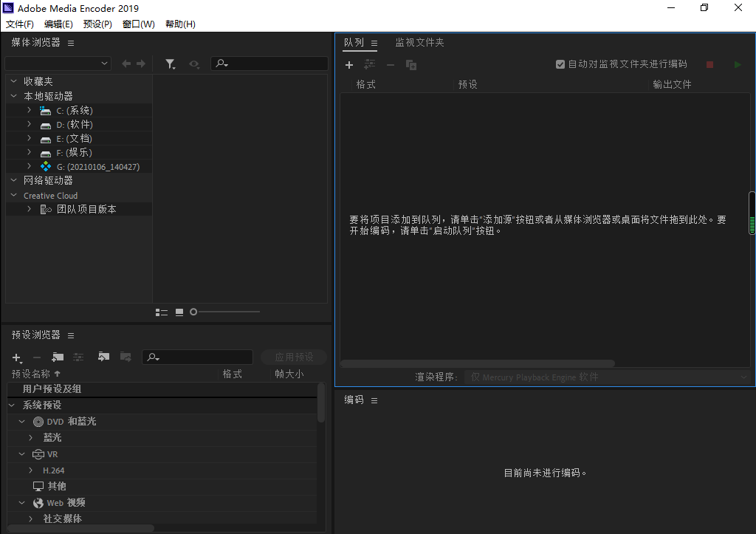Viewport: 756px width, 534px height.
Task: Click the Add Source plus icon in queue
Action: (x=349, y=64)
